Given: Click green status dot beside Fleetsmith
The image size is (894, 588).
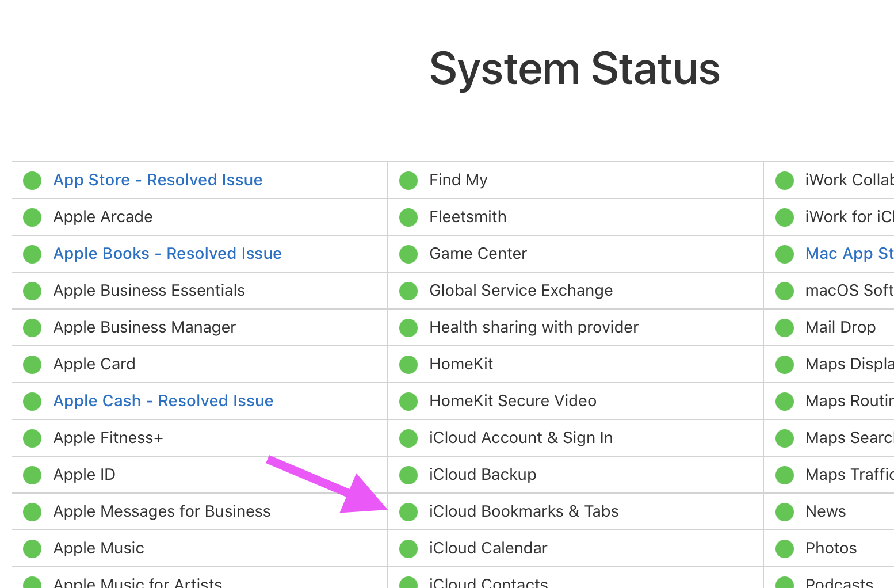Looking at the screenshot, I should click(408, 217).
